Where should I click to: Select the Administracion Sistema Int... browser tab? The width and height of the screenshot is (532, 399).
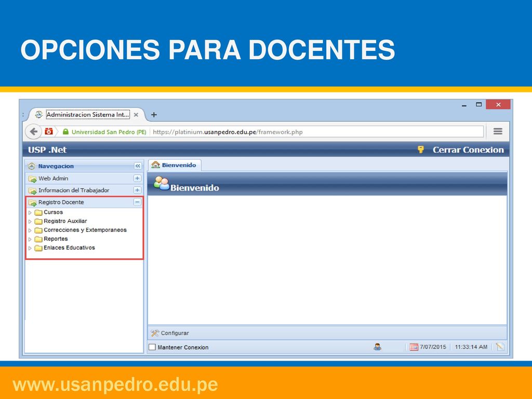(88, 115)
